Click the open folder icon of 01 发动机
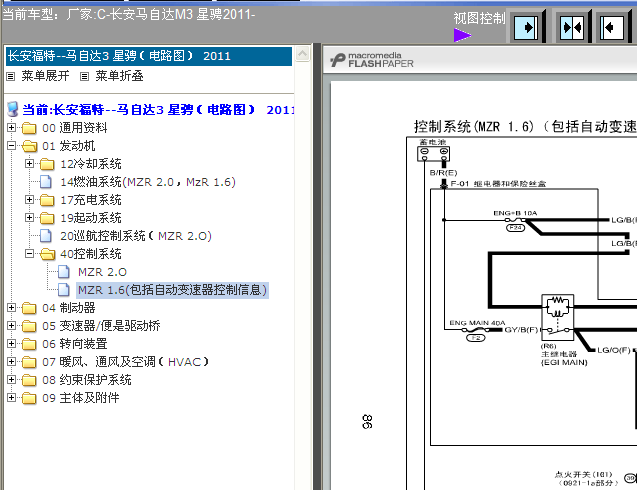This screenshot has height=490, width=637. (x=29, y=146)
